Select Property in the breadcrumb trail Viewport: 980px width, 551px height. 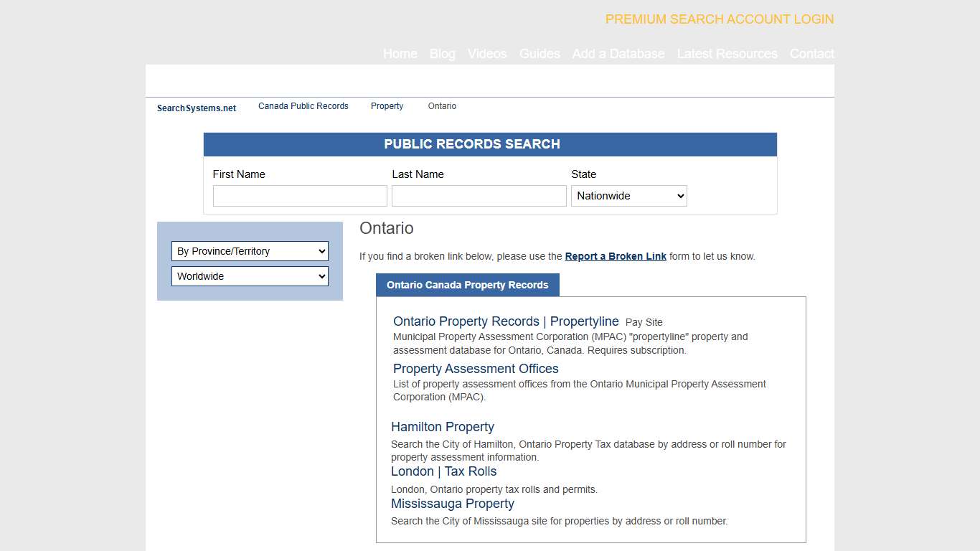387,106
